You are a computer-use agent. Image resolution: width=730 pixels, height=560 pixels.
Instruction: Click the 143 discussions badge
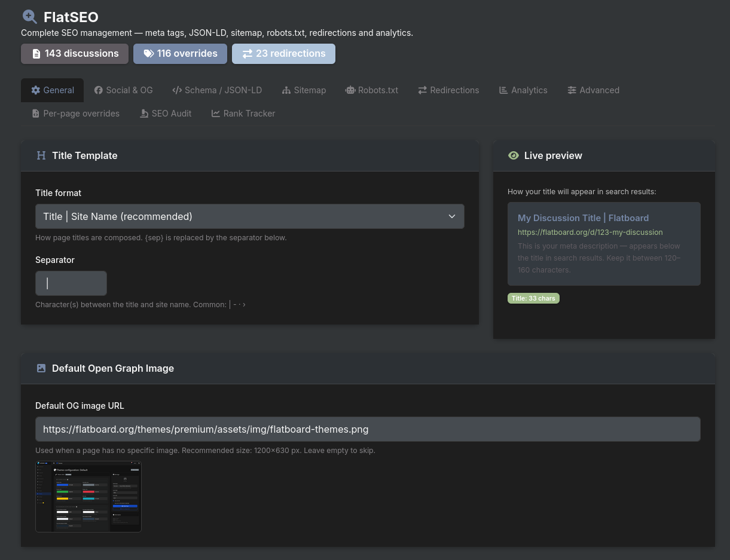coord(75,54)
